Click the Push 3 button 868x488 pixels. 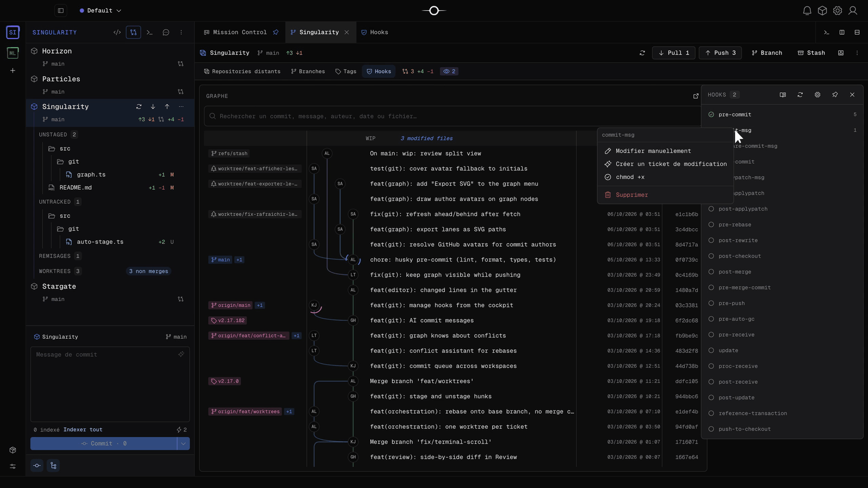tap(720, 53)
